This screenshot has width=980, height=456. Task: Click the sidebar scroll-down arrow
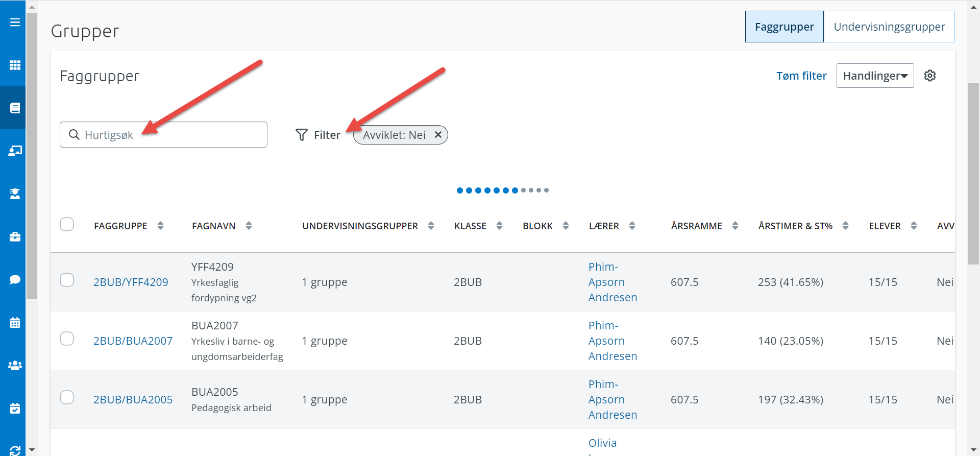(32, 450)
